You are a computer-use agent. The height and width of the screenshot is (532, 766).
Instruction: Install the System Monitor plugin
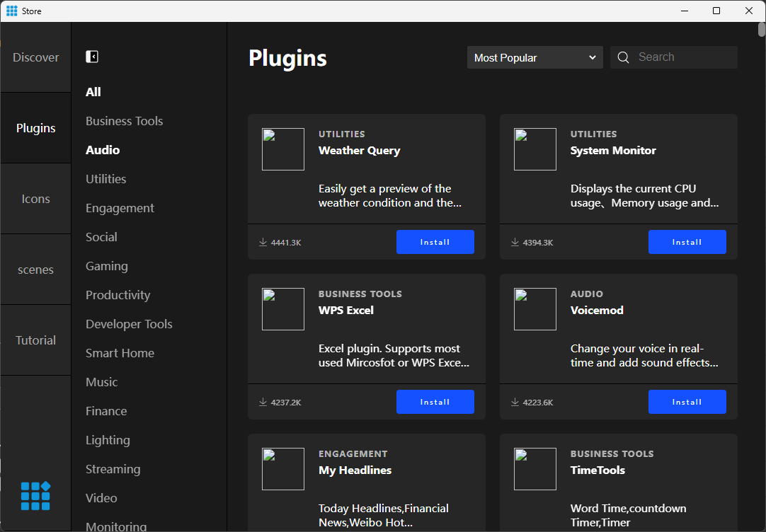tap(687, 242)
